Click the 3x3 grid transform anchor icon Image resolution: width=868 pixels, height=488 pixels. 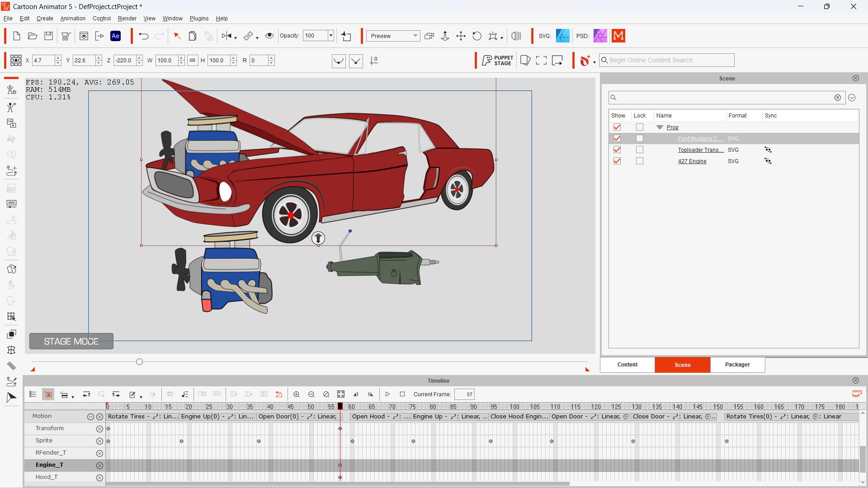[x=16, y=61]
